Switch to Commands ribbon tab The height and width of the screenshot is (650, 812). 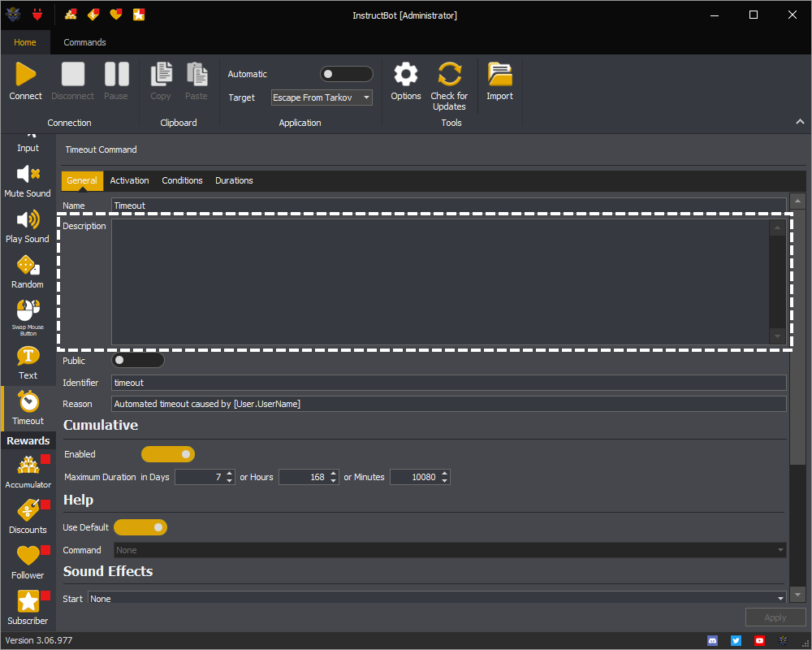(x=85, y=42)
